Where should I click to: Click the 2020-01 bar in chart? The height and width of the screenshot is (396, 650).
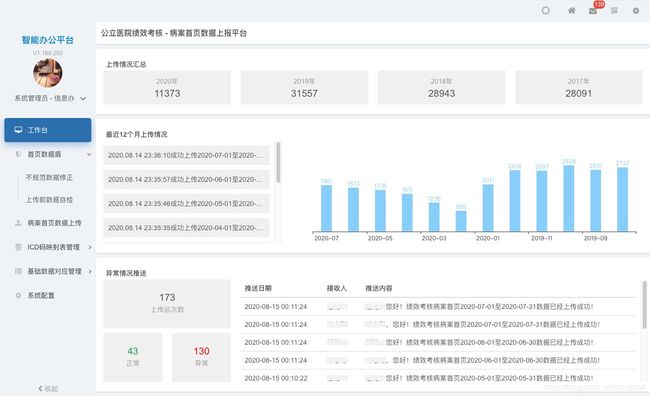488,208
